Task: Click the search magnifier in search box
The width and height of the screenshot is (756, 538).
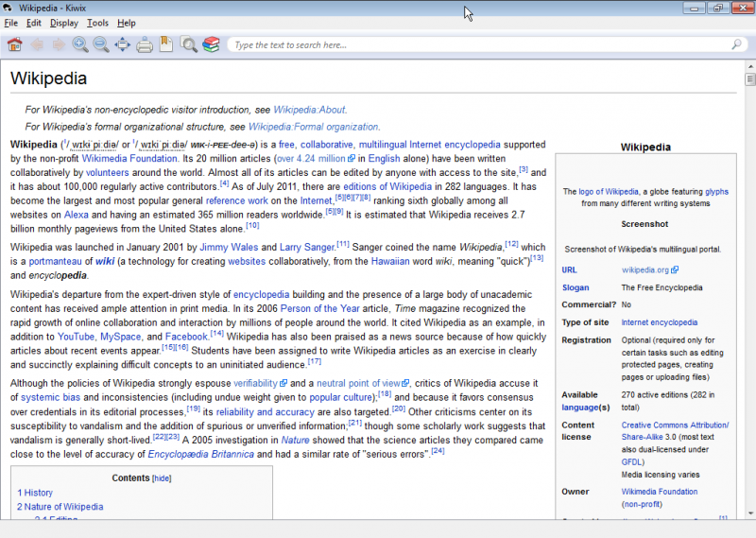Action: [x=736, y=44]
